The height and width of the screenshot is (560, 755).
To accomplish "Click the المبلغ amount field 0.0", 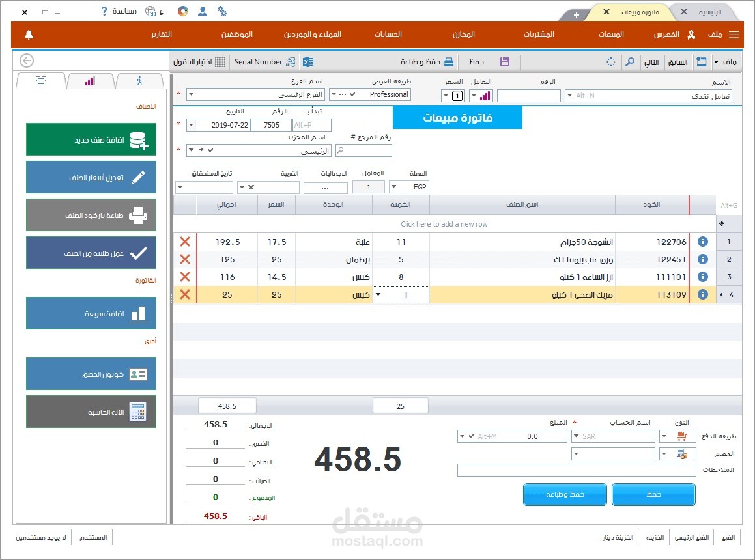I will (512, 436).
